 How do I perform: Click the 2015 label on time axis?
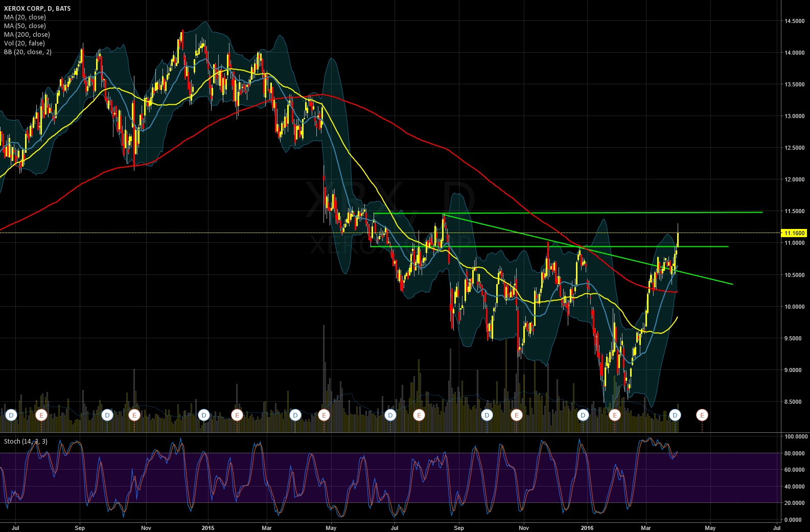208,528
